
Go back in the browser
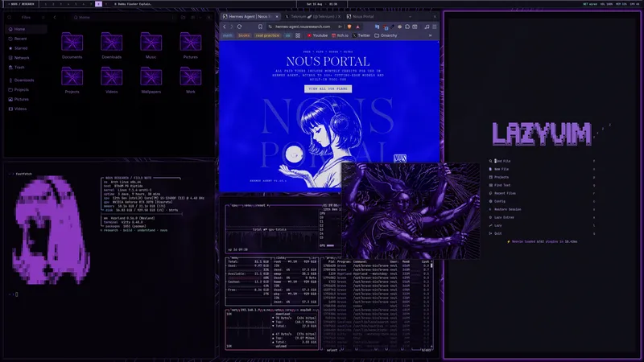pos(225,27)
